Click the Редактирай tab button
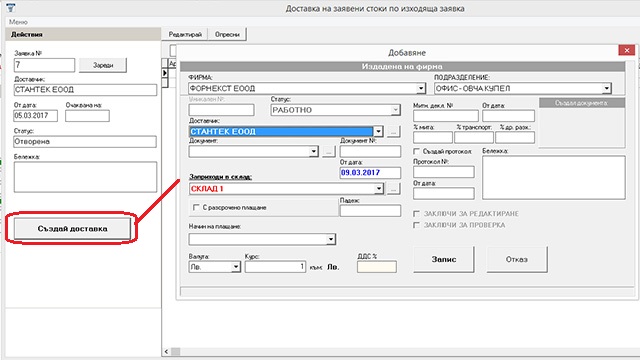The width and height of the screenshot is (640, 360). coord(185,35)
